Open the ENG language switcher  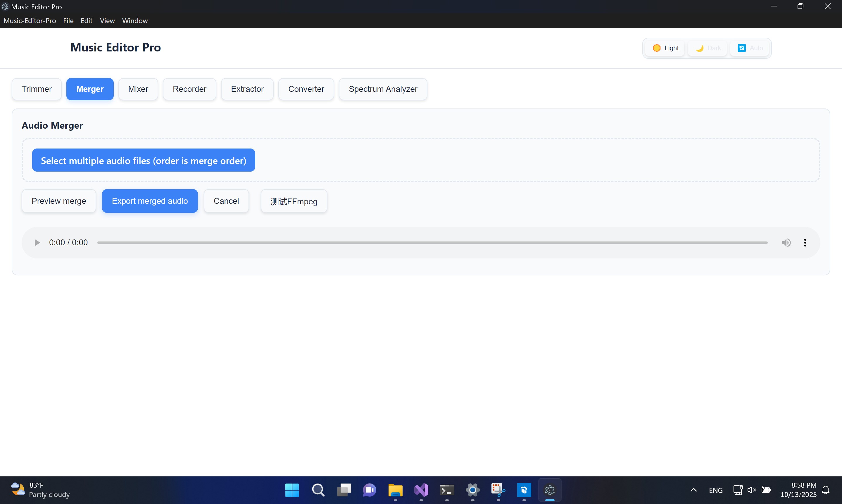pos(716,490)
